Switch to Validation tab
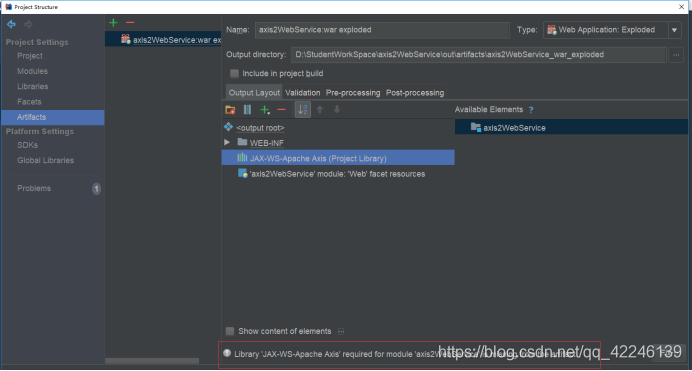Viewport: 692px width, 371px height. (302, 93)
